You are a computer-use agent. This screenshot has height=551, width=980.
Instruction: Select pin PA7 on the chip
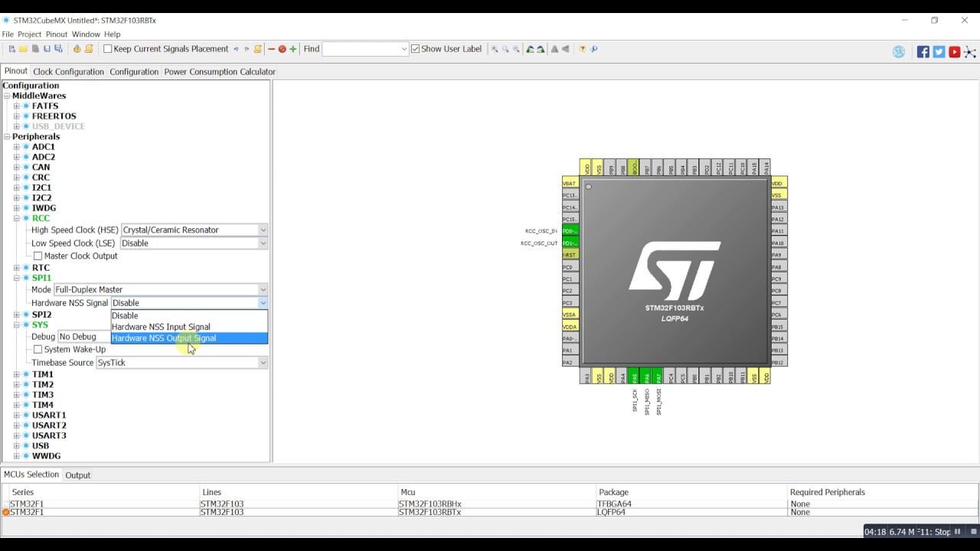pyautogui.click(x=658, y=377)
